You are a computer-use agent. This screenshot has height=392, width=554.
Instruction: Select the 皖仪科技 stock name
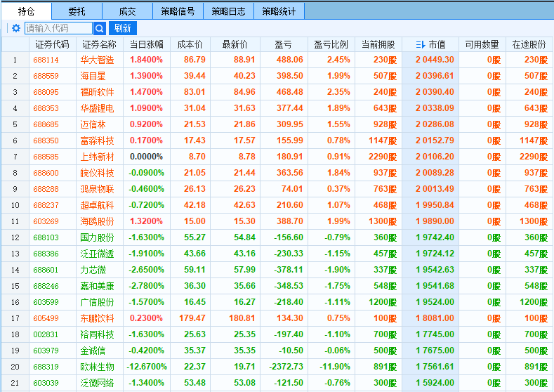click(x=97, y=173)
